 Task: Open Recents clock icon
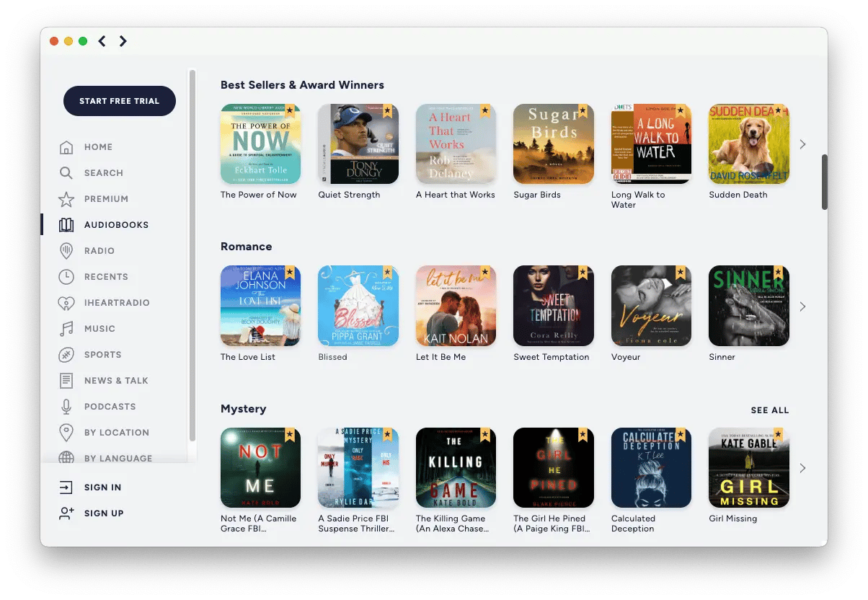coord(66,277)
